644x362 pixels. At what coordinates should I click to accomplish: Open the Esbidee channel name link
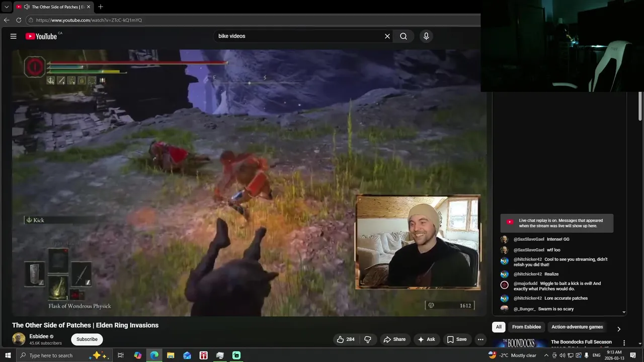39,336
